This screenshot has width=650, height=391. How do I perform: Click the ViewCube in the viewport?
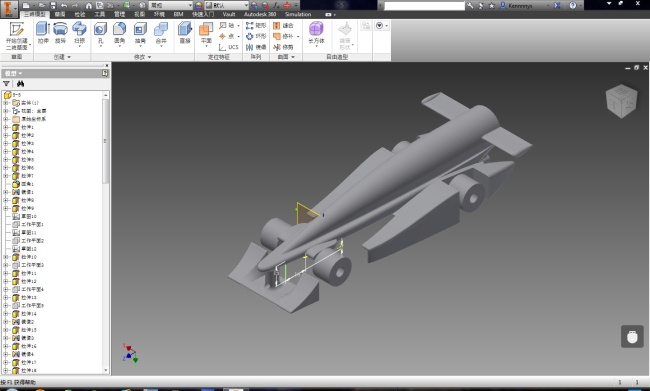[x=621, y=101]
